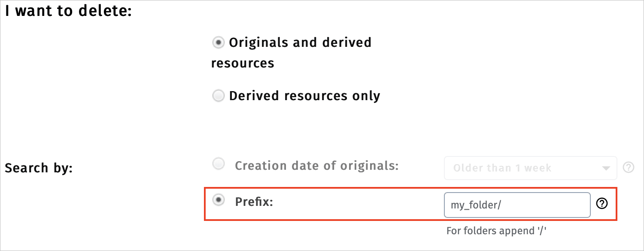Click the "Derived resources only" label text
The height and width of the screenshot is (251, 644).
[304, 96]
